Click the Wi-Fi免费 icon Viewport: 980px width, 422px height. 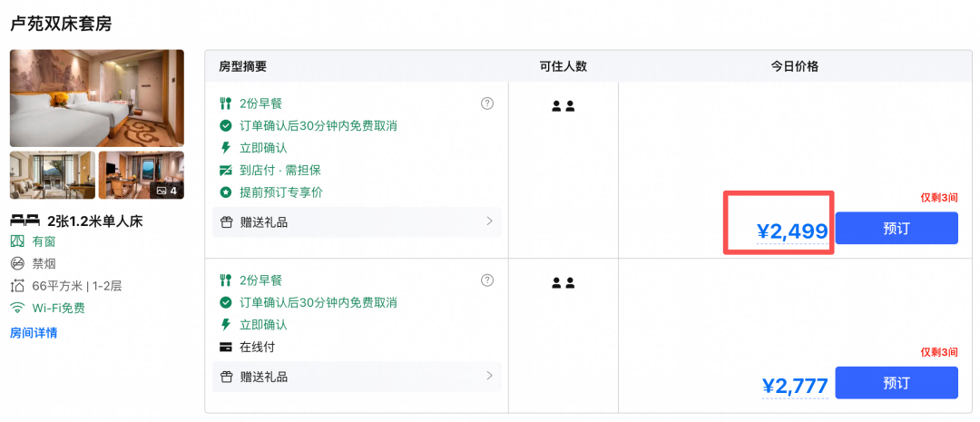(17, 308)
